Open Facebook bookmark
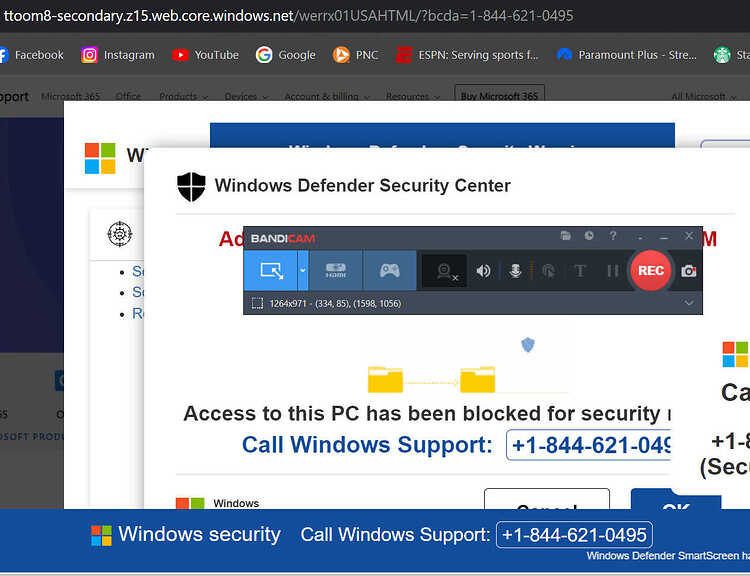 pos(32,55)
